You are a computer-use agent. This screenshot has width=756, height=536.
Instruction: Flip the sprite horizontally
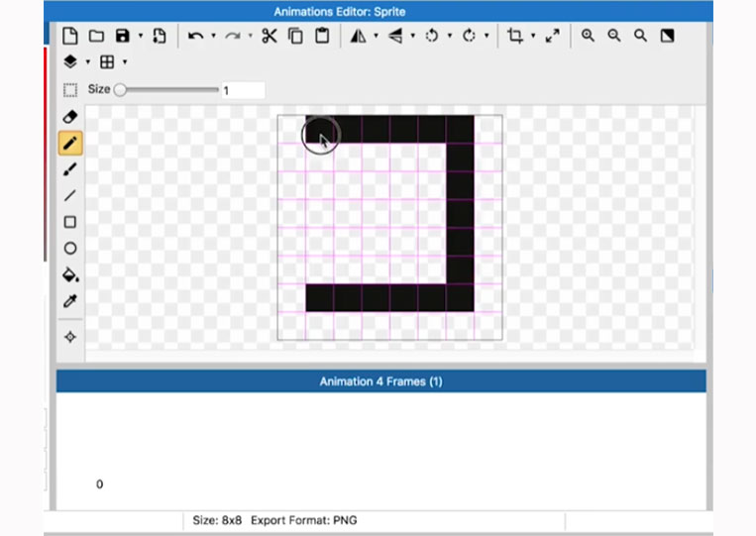tap(358, 36)
